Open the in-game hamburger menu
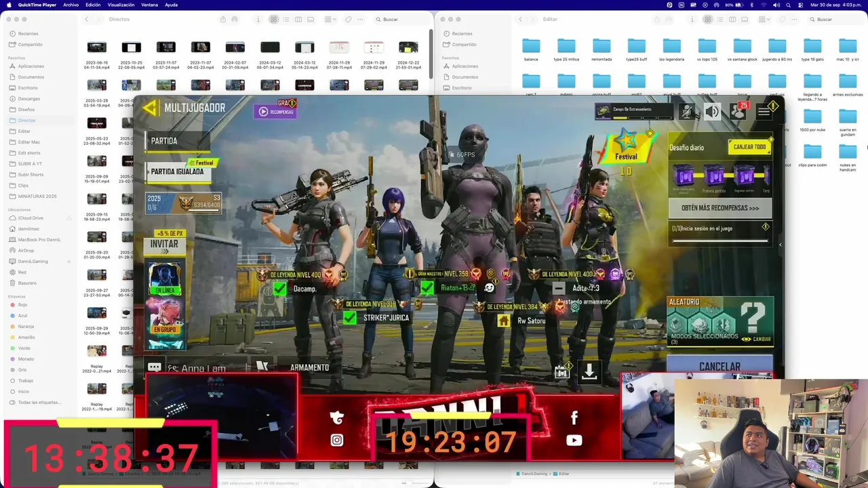The width and height of the screenshot is (868, 488). coord(764,111)
